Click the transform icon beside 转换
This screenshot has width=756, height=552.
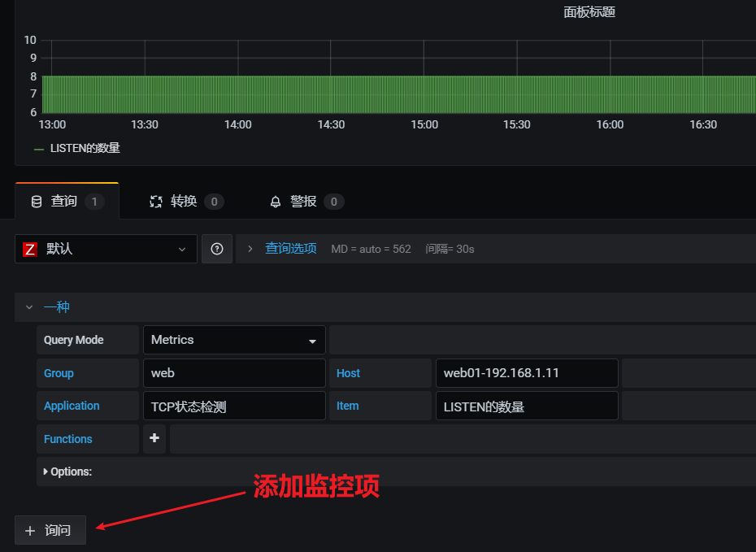coord(156,202)
